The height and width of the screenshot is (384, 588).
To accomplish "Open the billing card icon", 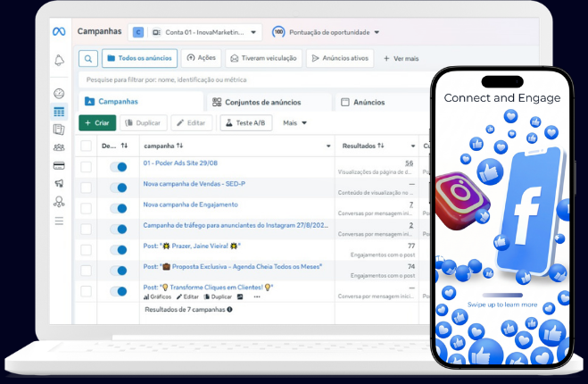I will click(x=59, y=165).
